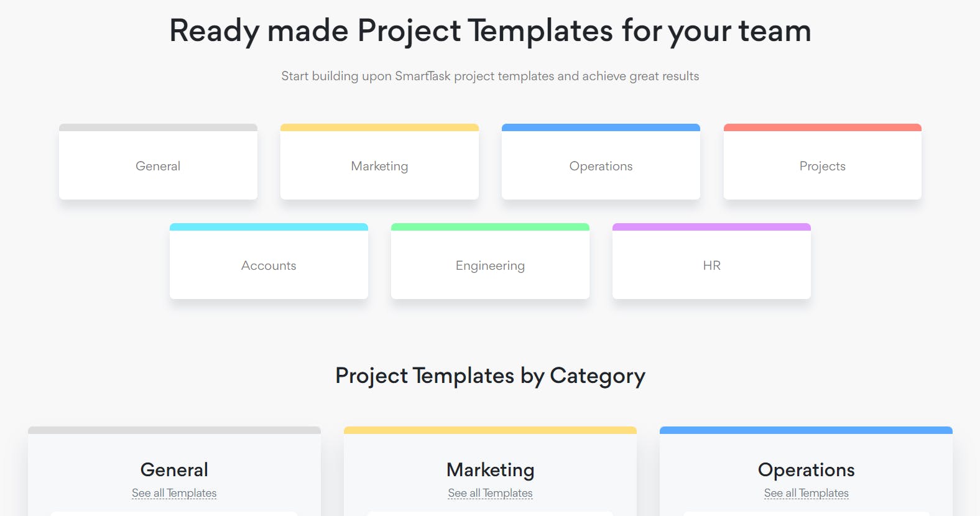Click See all Templates under General
The height and width of the screenshot is (516, 980).
tap(174, 493)
